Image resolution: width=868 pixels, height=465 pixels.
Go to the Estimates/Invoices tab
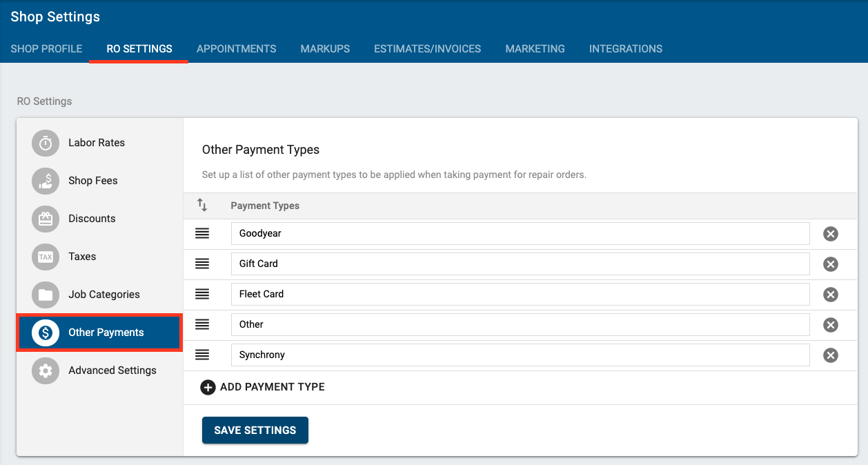(x=428, y=49)
